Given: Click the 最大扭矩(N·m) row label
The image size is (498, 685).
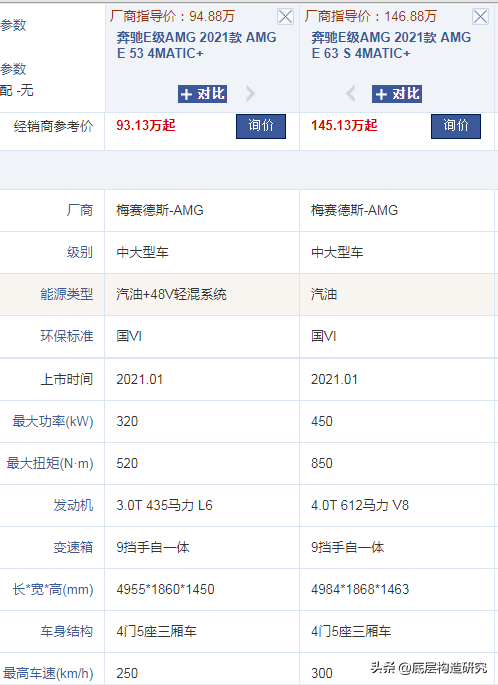Looking at the screenshot, I should click(50, 463).
